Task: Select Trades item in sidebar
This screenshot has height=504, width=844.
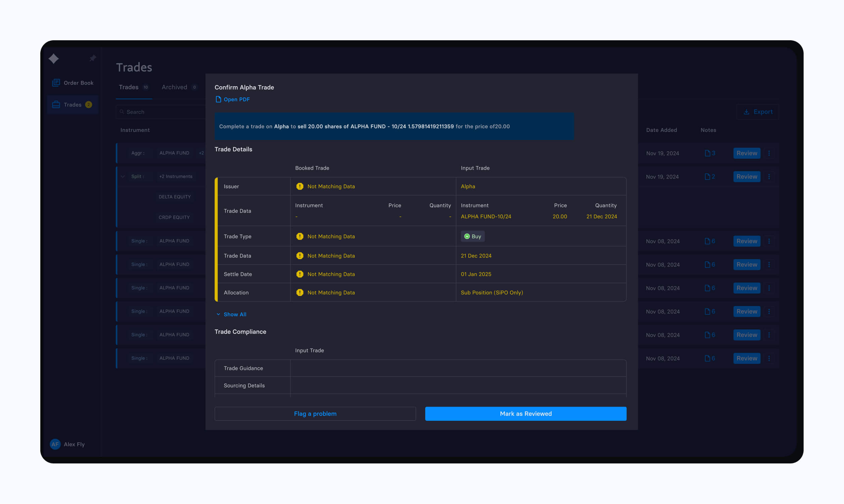Action: coord(73,105)
